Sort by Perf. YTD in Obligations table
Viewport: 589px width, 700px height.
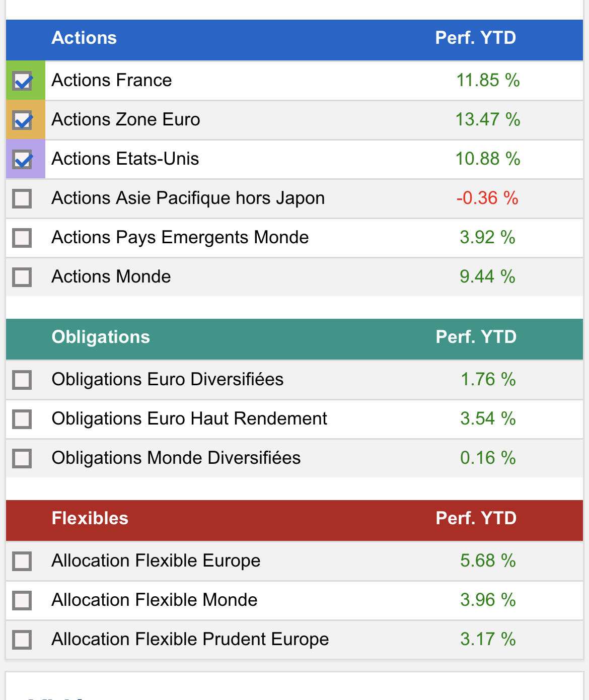click(x=476, y=337)
